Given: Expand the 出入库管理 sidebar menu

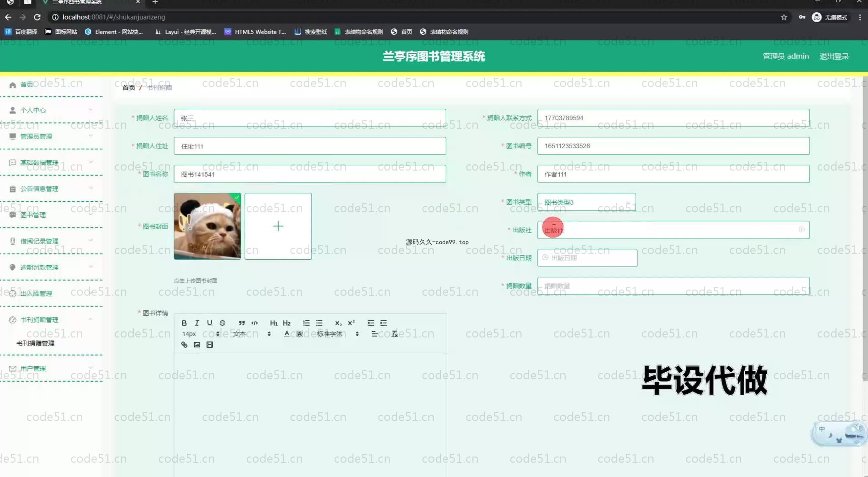Looking at the screenshot, I should [x=50, y=293].
